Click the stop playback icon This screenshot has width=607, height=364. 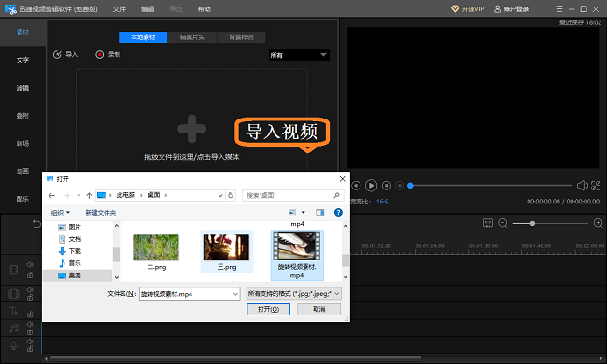400,186
